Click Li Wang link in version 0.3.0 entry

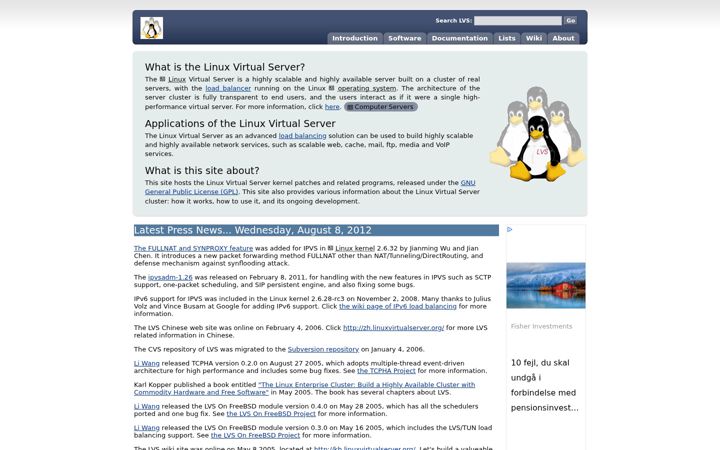146,428
